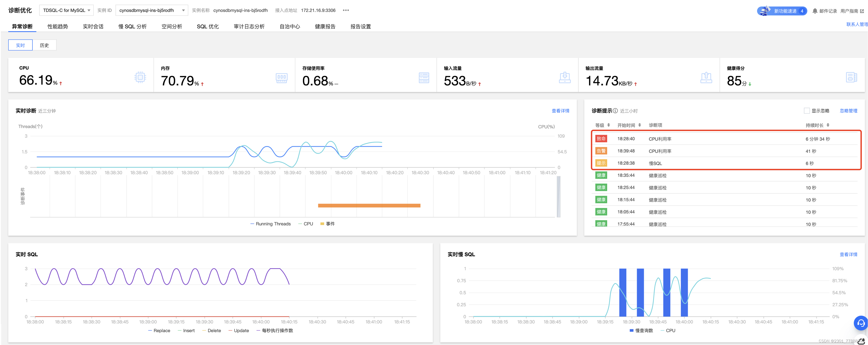Screen dimensions: 868x345
Task: Toggle CPU legend in 实时诊断 chart
Action: tap(306, 224)
